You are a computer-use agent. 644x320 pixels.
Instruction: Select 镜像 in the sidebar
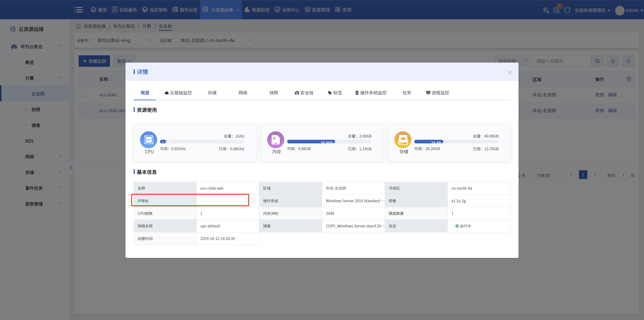coord(36,125)
